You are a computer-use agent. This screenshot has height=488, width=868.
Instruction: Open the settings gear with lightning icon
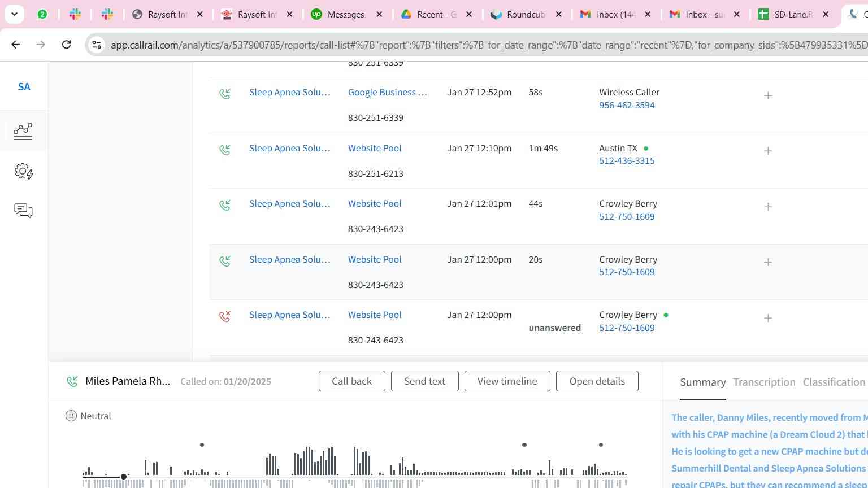[23, 172]
